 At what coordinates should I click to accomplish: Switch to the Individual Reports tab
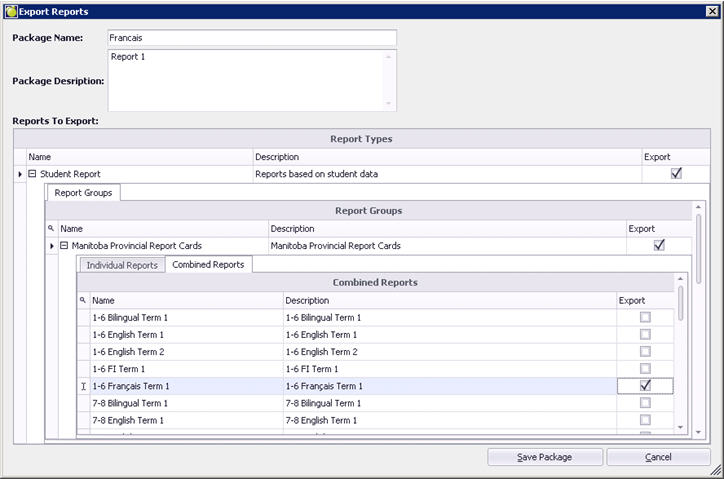(x=121, y=265)
